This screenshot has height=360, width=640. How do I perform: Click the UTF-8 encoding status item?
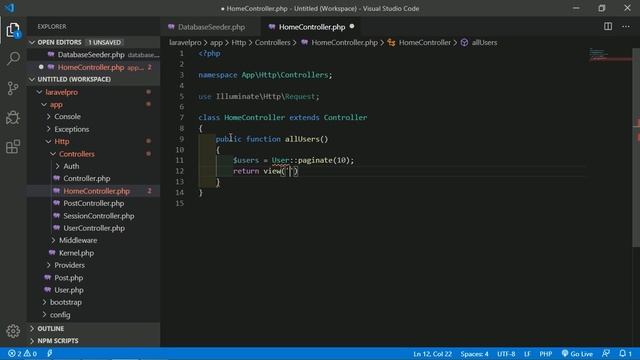(506, 354)
